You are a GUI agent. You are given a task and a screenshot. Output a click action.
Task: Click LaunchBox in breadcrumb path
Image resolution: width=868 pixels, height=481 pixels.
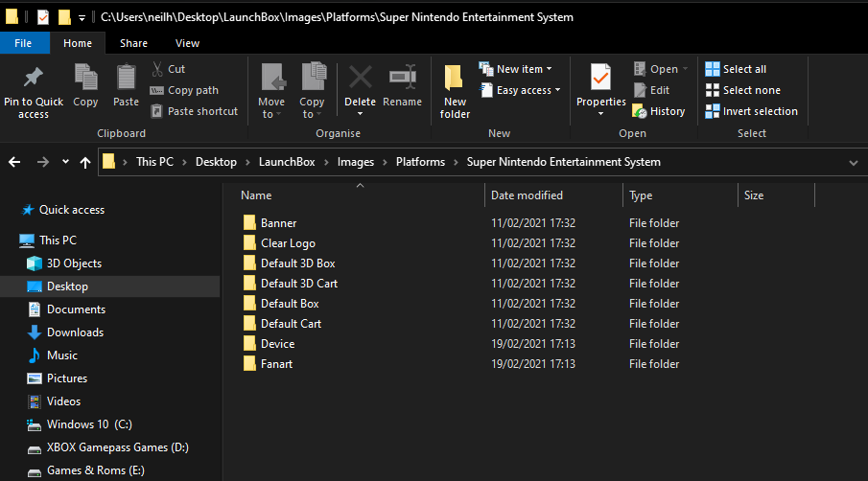pos(287,162)
